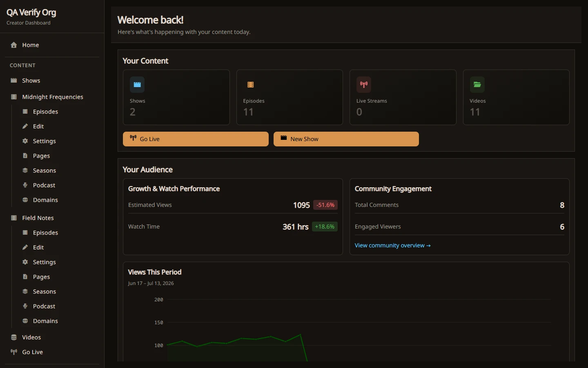Click the Views This Period heading
This screenshot has height=368, width=588.
(154, 272)
